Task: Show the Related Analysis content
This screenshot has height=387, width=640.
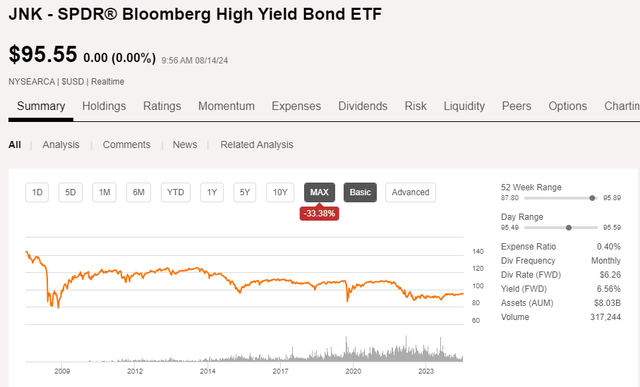Action: coord(257,145)
